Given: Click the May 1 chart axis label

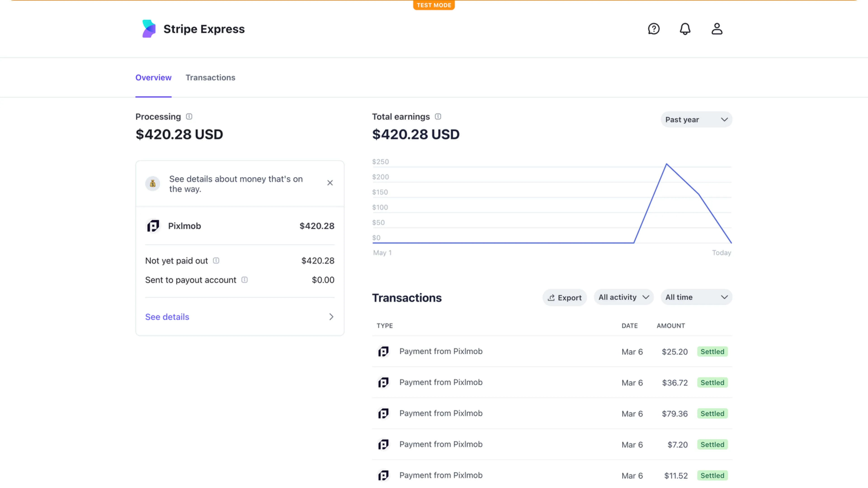Looking at the screenshot, I should 382,253.
